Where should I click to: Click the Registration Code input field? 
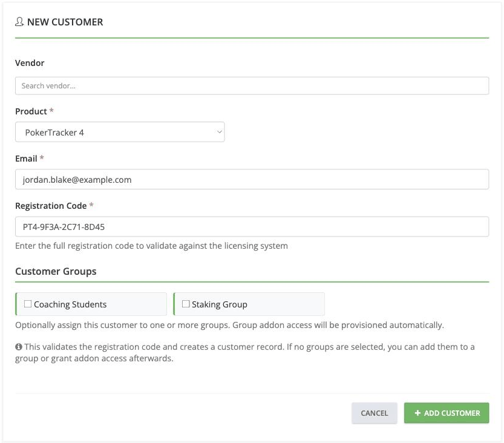(252, 226)
